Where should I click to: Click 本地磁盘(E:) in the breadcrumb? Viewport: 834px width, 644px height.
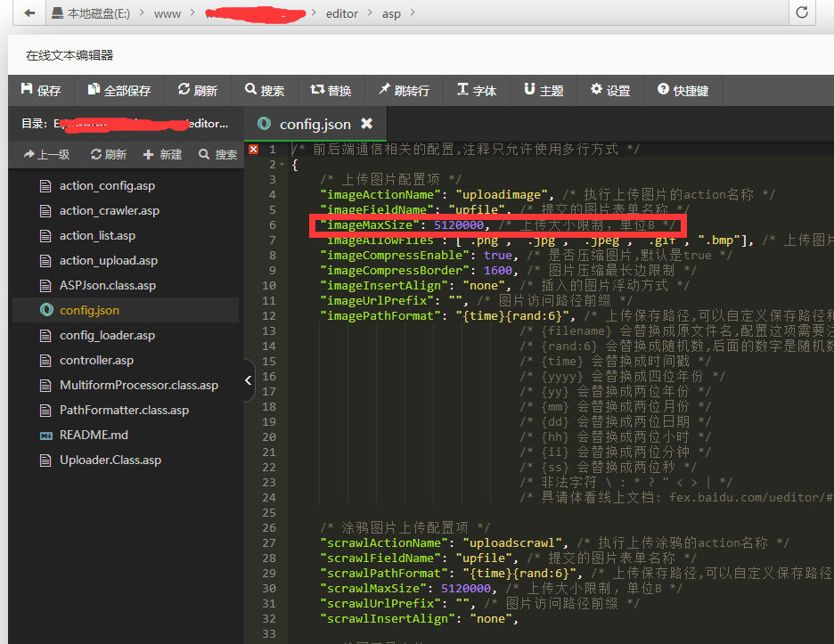[x=98, y=14]
